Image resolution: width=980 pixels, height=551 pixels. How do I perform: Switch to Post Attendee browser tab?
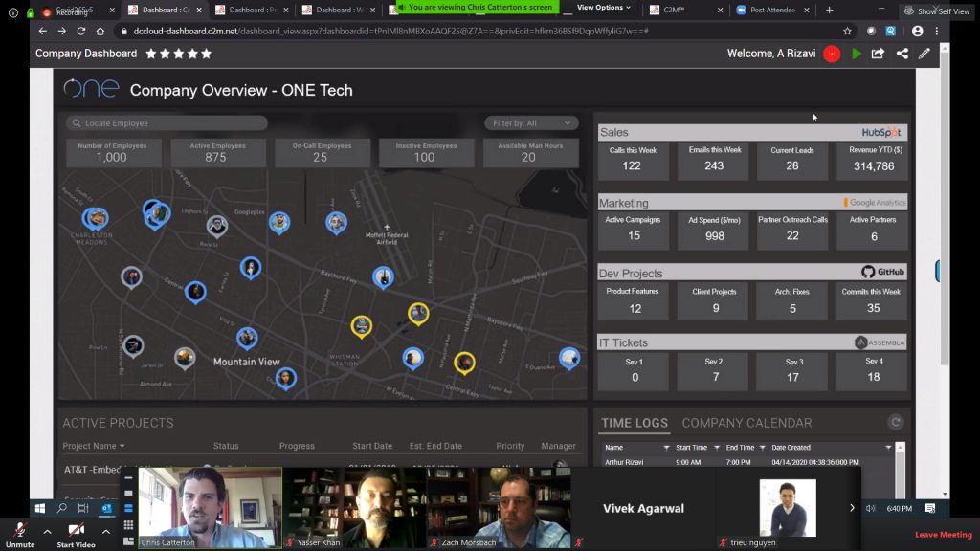(x=772, y=10)
